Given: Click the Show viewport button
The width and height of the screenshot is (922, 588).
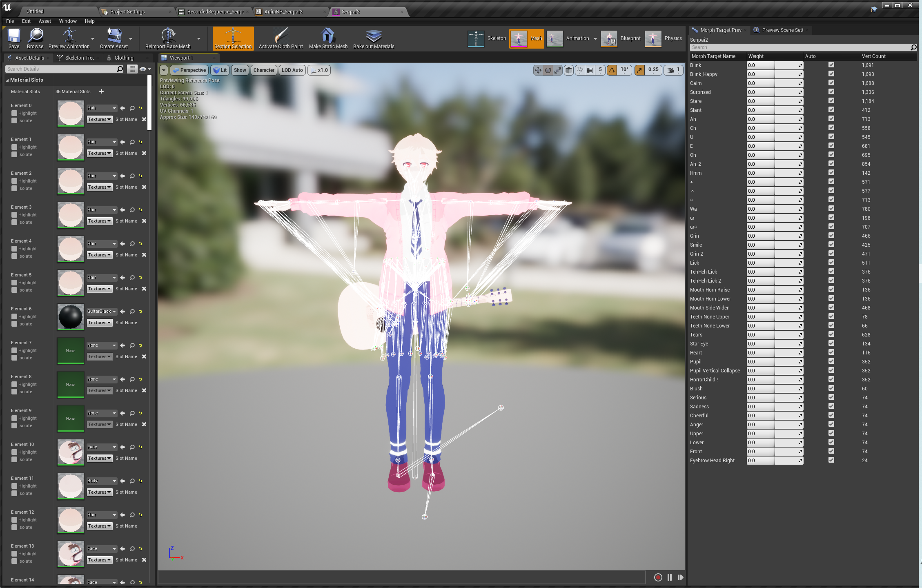Looking at the screenshot, I should tap(240, 70).
